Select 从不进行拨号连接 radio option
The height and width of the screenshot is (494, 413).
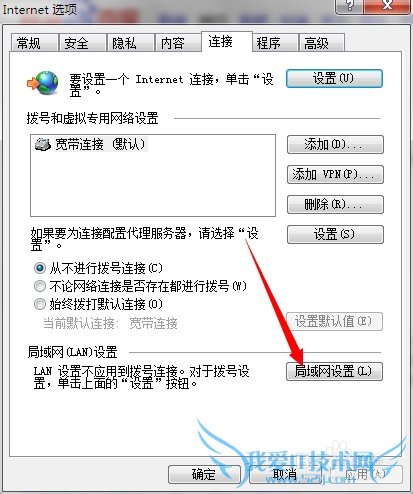click(x=40, y=268)
